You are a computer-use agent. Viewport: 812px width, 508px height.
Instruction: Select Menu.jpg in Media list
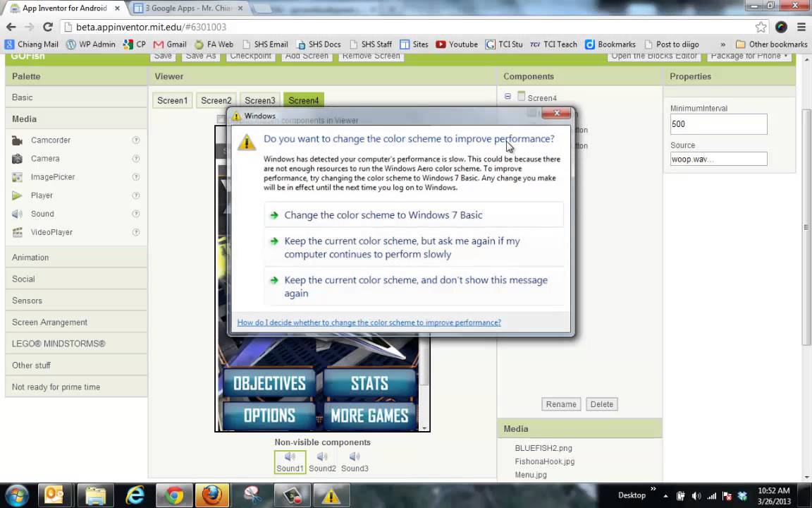click(530, 474)
